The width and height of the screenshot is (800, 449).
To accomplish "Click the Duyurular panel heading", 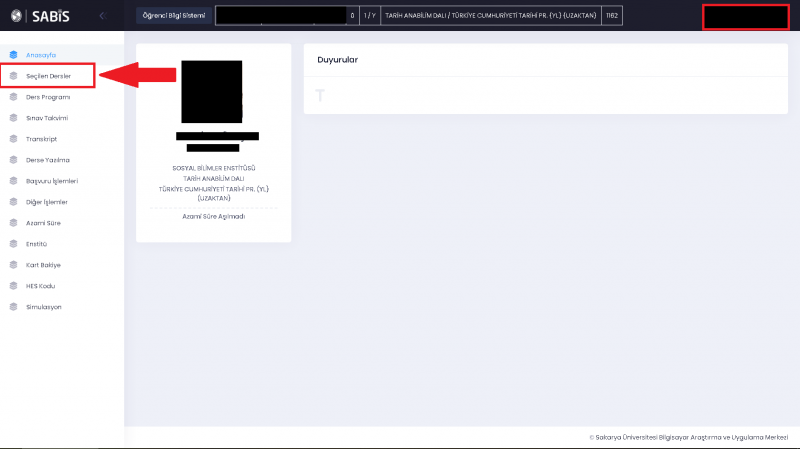I will pyautogui.click(x=337, y=60).
